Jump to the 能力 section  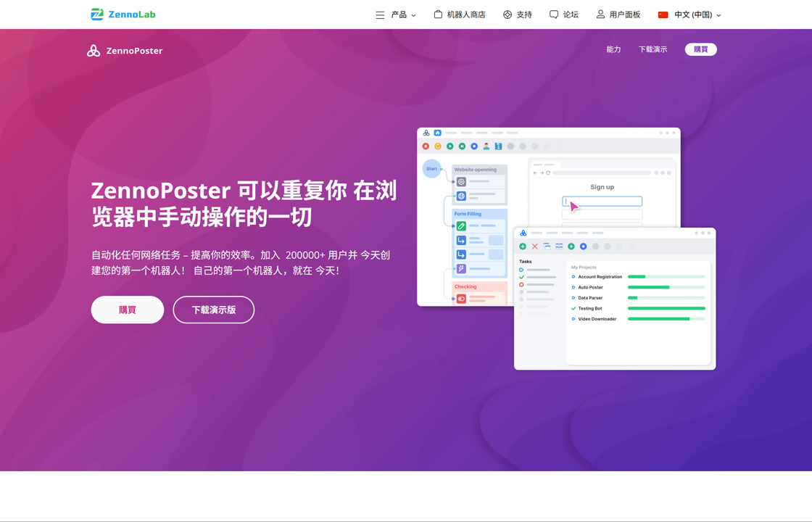[613, 49]
